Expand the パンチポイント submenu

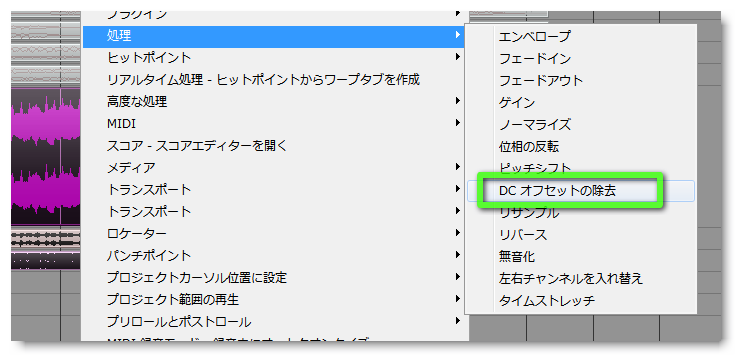tap(275, 255)
